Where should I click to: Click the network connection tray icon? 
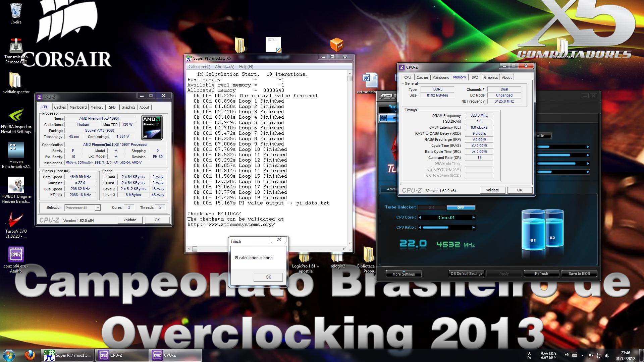[x=599, y=355]
